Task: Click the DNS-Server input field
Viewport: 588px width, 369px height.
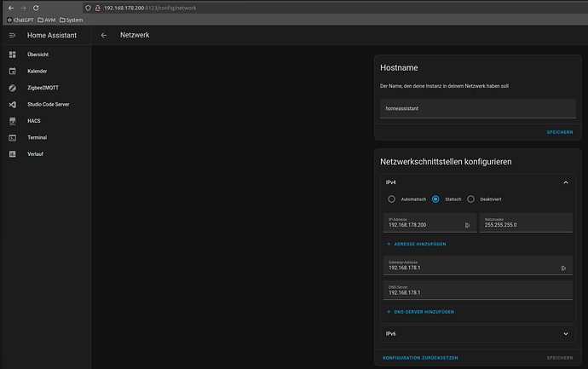Action: (478, 291)
